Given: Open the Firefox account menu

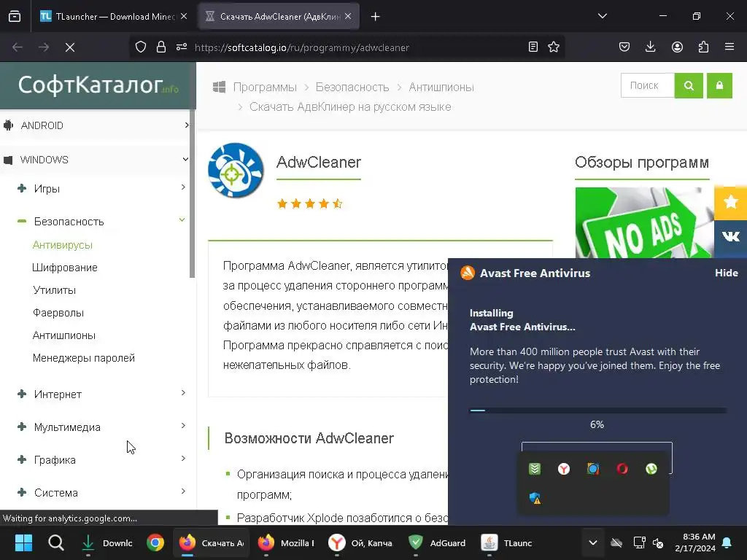Looking at the screenshot, I should (x=677, y=47).
